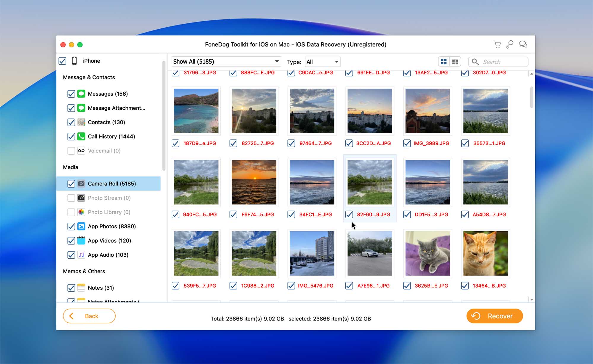Click the scroll down arrow in photo grid
The image size is (593, 364).
pos(532,299)
